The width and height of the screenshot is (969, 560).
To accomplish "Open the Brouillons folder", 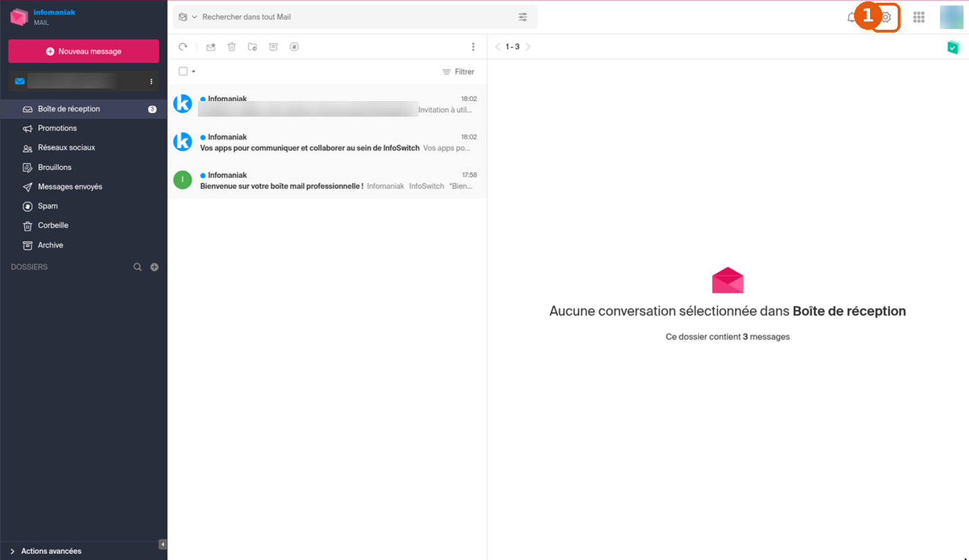I will 83,168.
